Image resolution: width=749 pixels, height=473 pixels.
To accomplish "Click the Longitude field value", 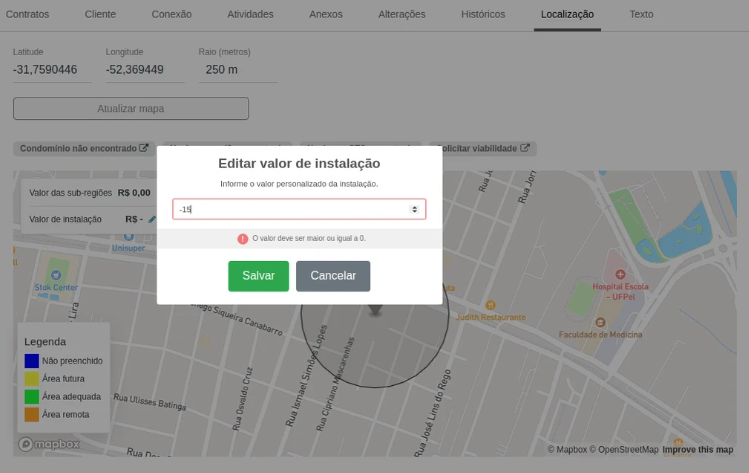I will point(145,70).
